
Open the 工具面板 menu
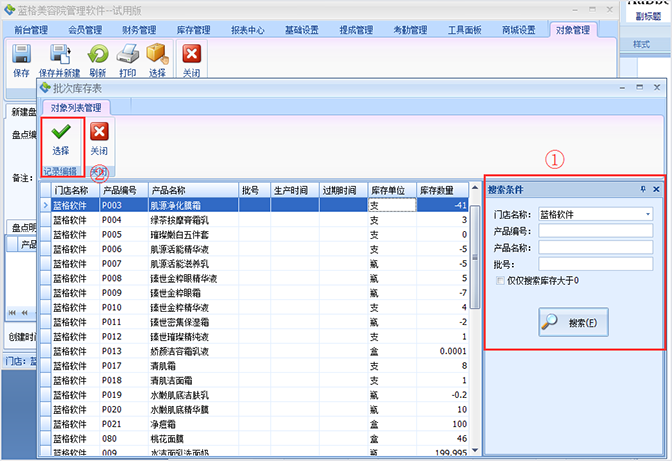(465, 30)
